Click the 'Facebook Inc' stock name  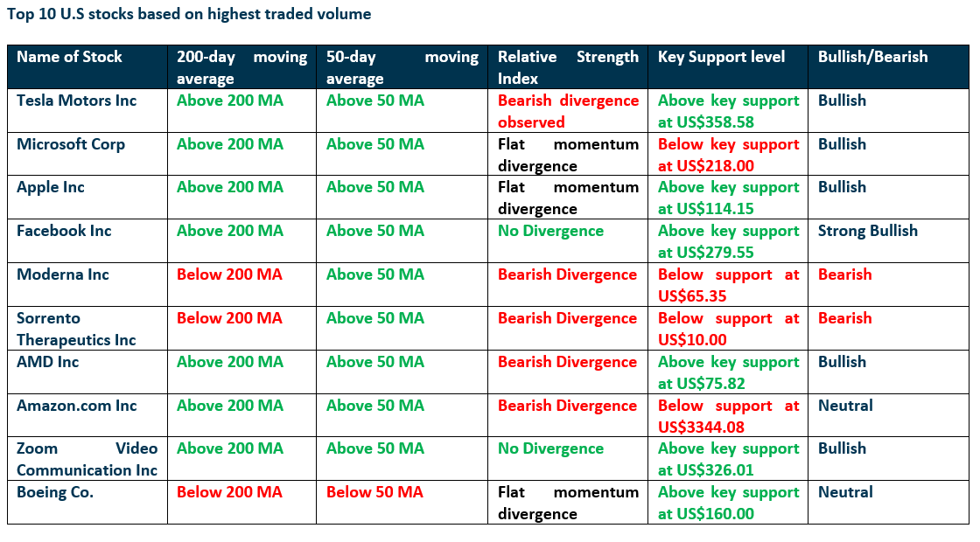(x=64, y=231)
